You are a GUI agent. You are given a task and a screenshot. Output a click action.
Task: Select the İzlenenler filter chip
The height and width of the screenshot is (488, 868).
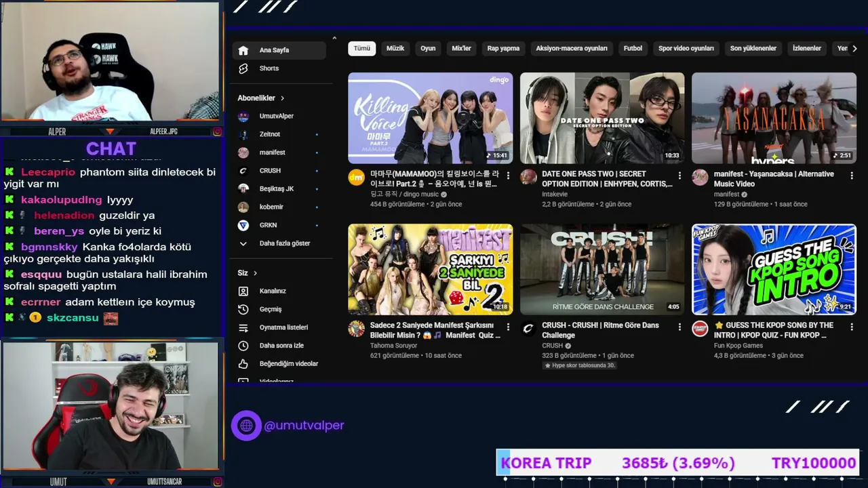(x=807, y=48)
